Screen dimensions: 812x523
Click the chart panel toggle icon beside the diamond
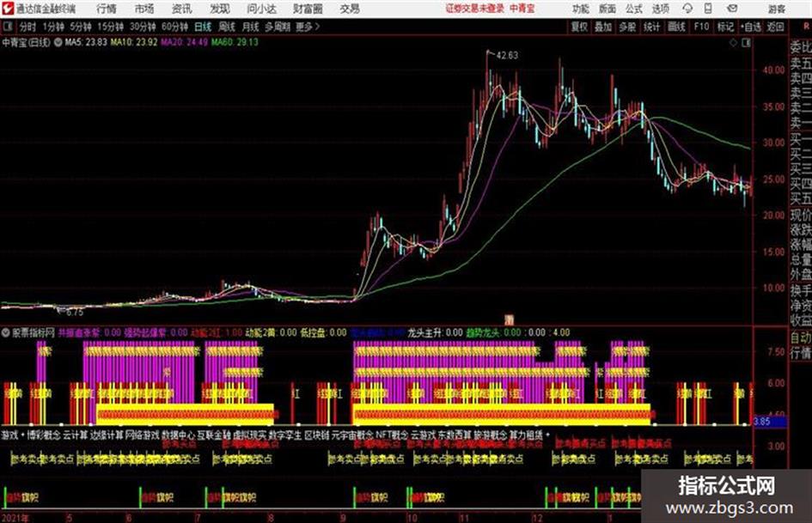[746, 43]
